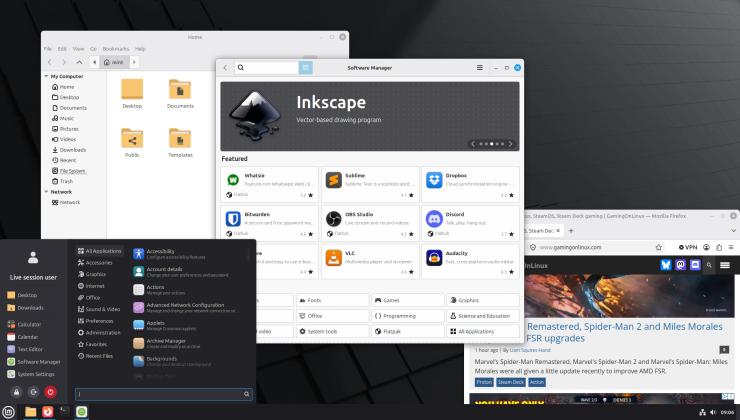Open Firefox list all tabs dropdown
The width and height of the screenshot is (740, 420).
pyautogui.click(x=733, y=231)
